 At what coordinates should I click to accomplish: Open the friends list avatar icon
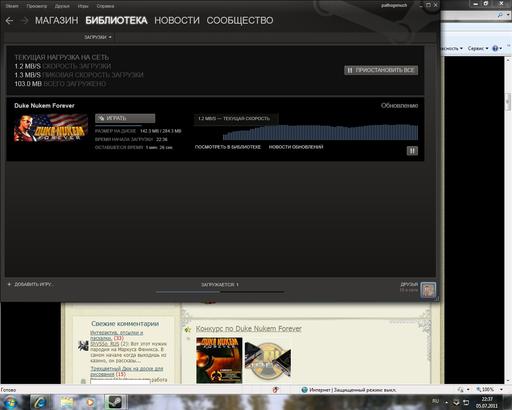428,290
